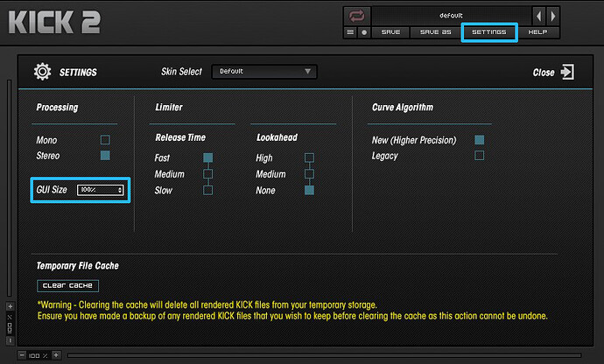Screen dimensions: 604x364
Task: Click the plus button in left vertical zoom
Action: 10,306
